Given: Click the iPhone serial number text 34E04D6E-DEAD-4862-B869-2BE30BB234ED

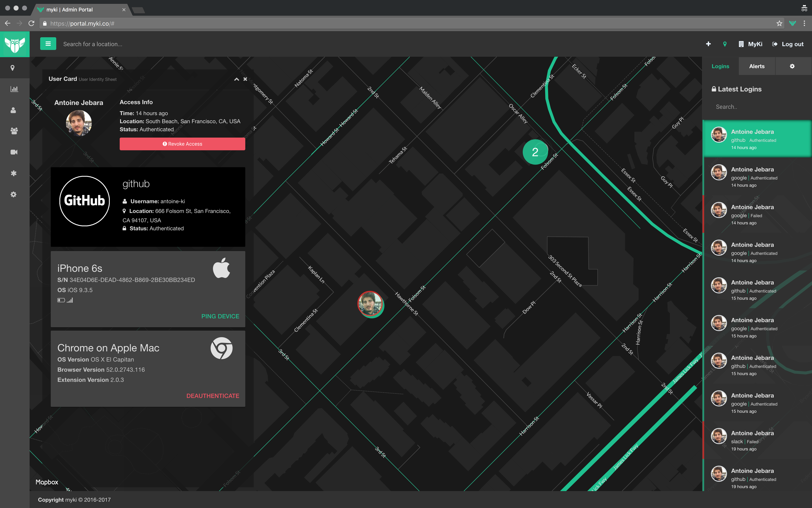Looking at the screenshot, I should point(132,280).
